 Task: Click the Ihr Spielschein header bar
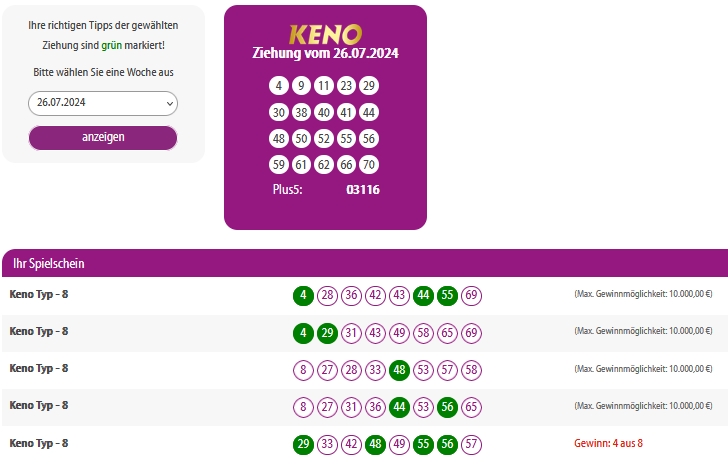click(x=364, y=264)
